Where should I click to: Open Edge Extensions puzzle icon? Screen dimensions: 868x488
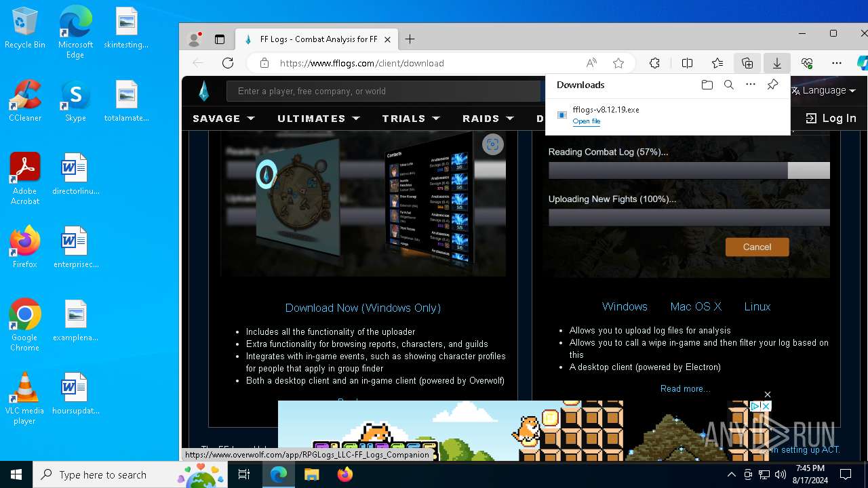[x=654, y=63]
